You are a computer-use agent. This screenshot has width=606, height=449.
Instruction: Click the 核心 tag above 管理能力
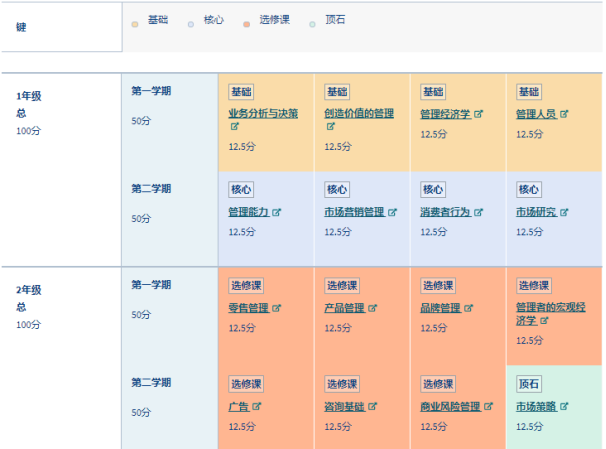coord(241,189)
